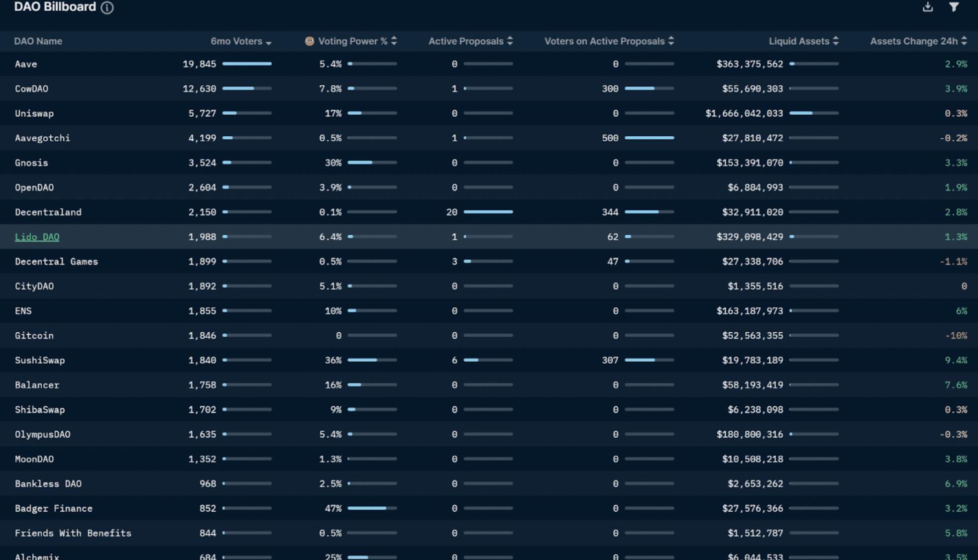Click Friends With Benefits 5.8% change

tap(956, 533)
